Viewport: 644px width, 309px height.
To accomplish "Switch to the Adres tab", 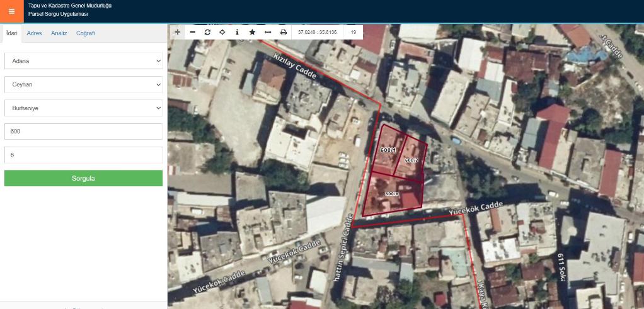I will click(34, 33).
